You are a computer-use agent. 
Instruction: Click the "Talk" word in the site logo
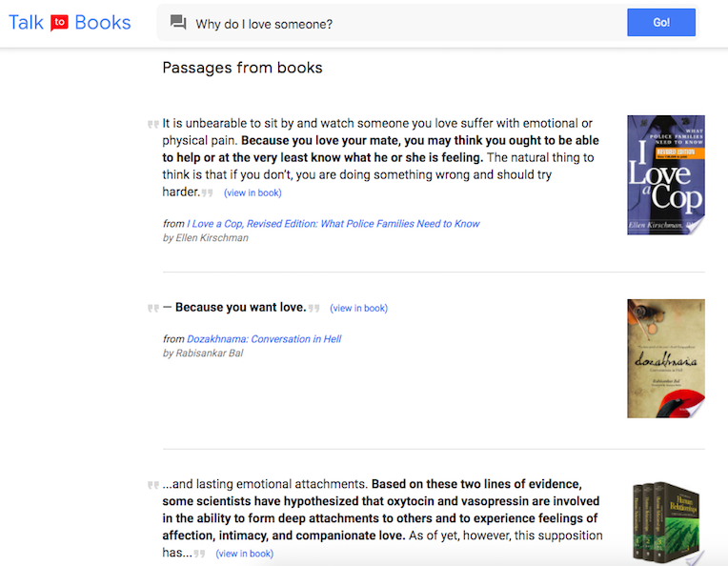[26, 23]
